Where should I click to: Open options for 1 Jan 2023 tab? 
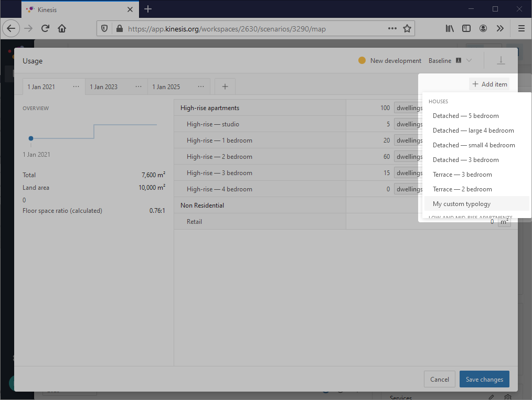coord(139,87)
